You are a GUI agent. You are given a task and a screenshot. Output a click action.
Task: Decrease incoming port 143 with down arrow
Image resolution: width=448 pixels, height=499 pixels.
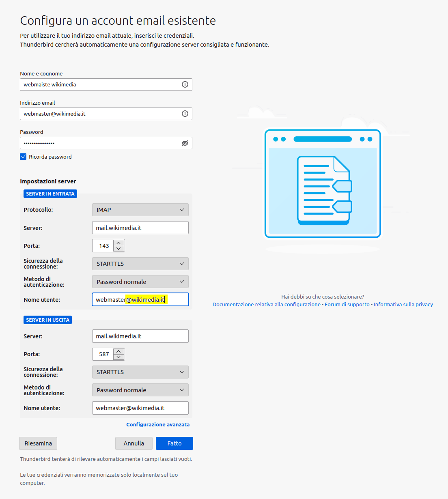[x=118, y=248]
